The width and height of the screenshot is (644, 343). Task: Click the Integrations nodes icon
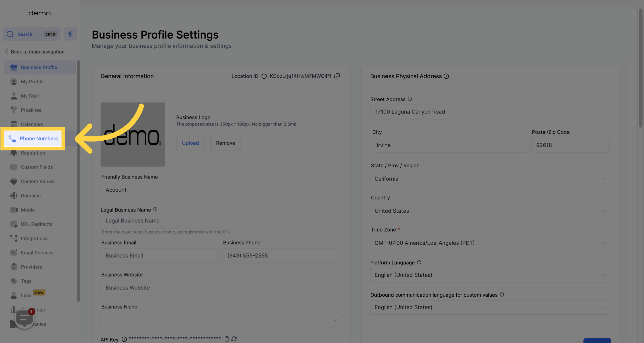[14, 238]
